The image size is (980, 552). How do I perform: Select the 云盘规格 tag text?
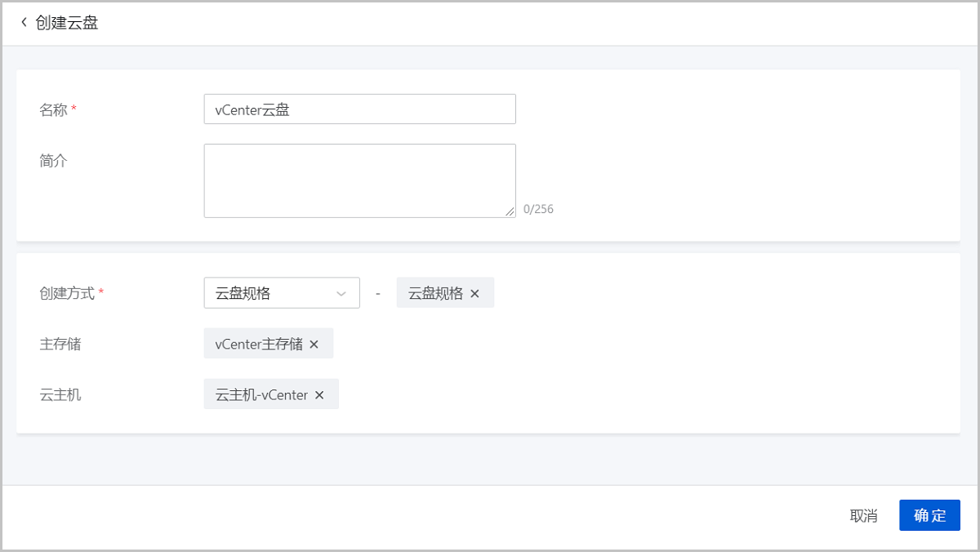tap(435, 294)
